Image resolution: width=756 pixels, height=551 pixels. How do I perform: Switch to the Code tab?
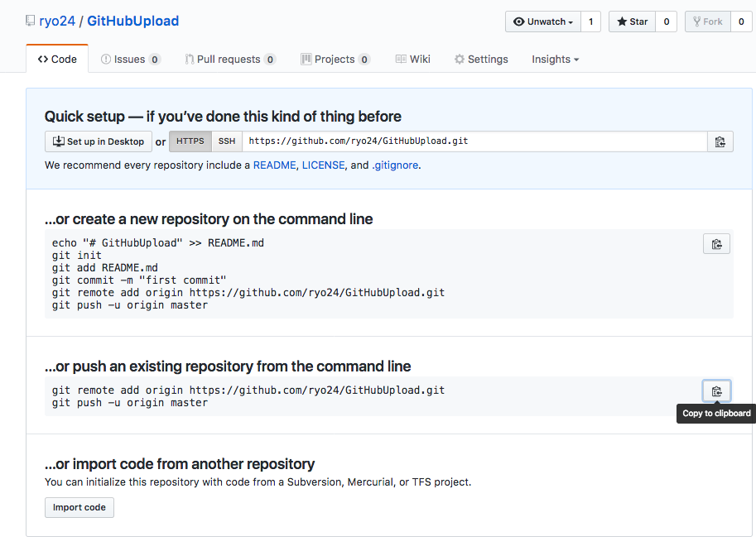click(56, 59)
